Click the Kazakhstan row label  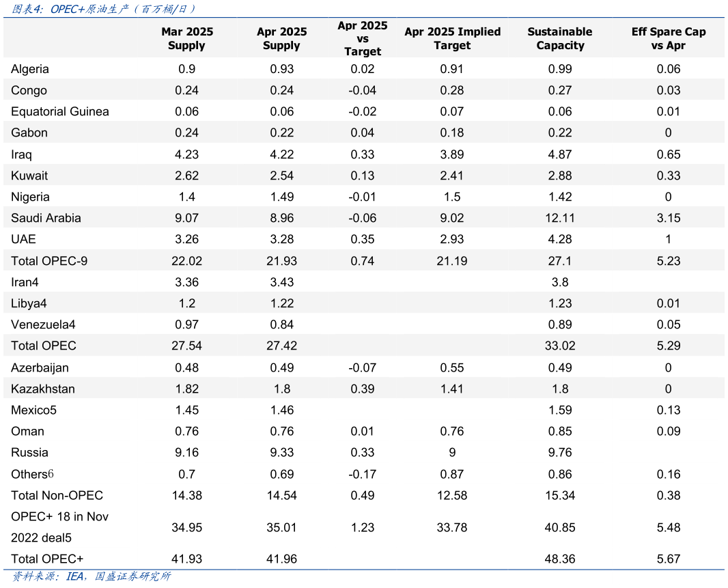coord(43,389)
